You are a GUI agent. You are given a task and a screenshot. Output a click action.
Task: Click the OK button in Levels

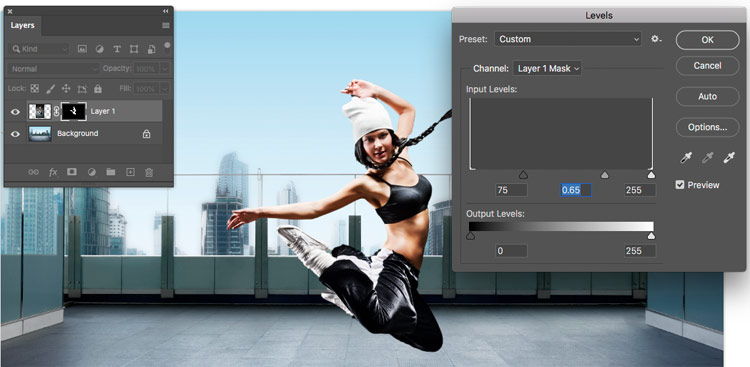(x=707, y=40)
